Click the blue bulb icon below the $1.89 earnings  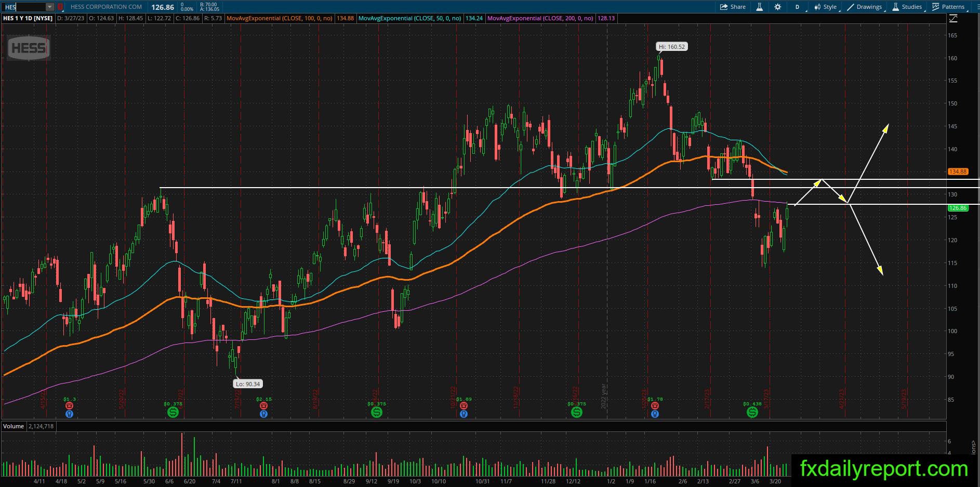(x=463, y=414)
